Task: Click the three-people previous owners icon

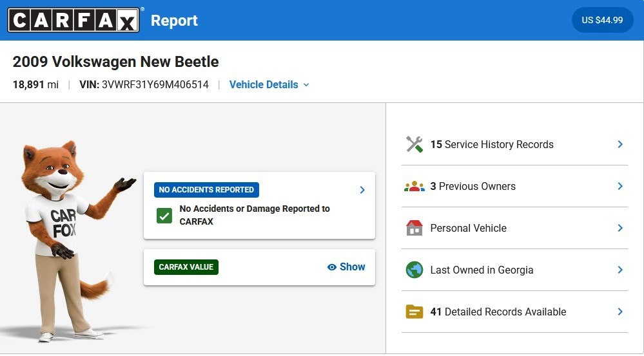Action: pyautogui.click(x=414, y=186)
